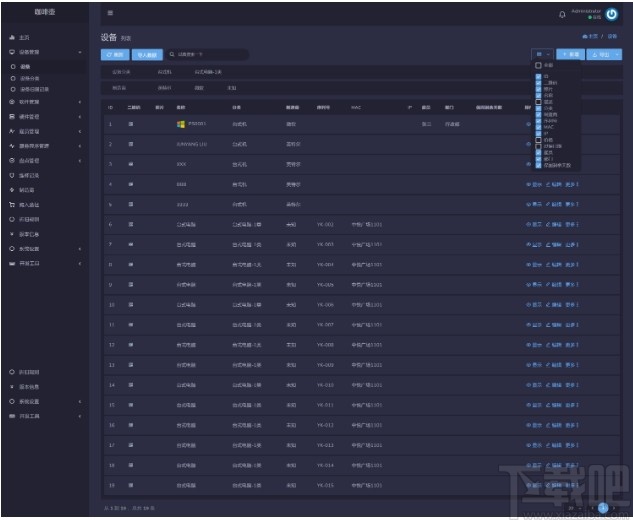633x520 pixels.
Task: Click the eye 显示 icon in row 16
Action: 528,425
